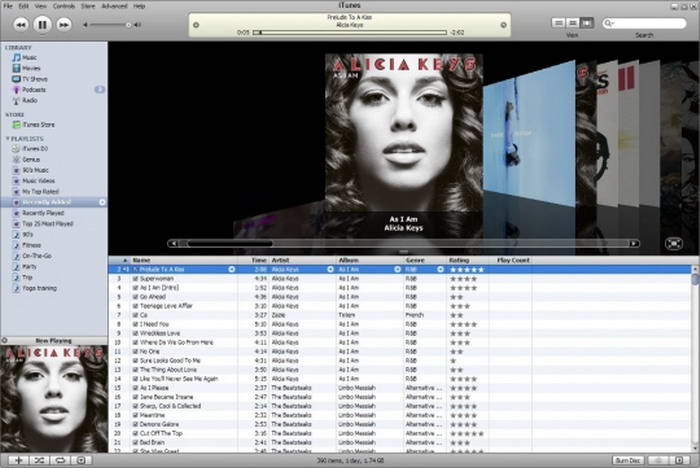Open the Help menu
This screenshot has width=700, height=468.
[x=139, y=6]
